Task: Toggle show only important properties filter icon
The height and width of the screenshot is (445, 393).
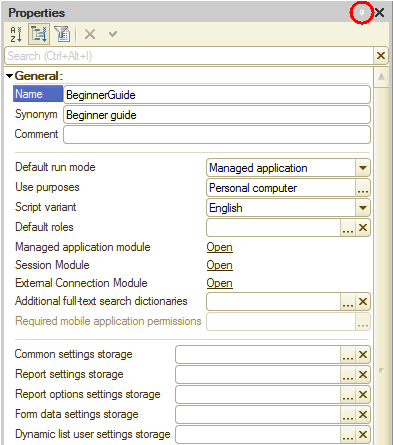Action: pyautogui.click(x=62, y=34)
